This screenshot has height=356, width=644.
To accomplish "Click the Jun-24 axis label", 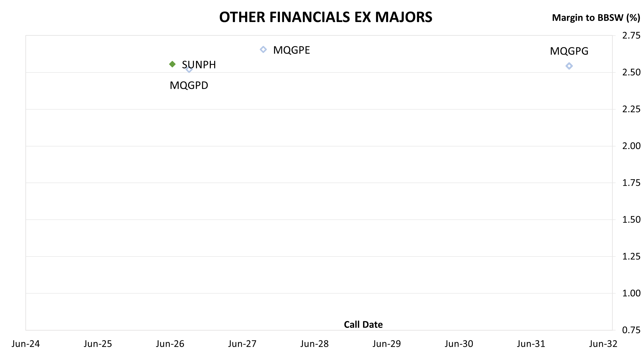I will [26, 344].
